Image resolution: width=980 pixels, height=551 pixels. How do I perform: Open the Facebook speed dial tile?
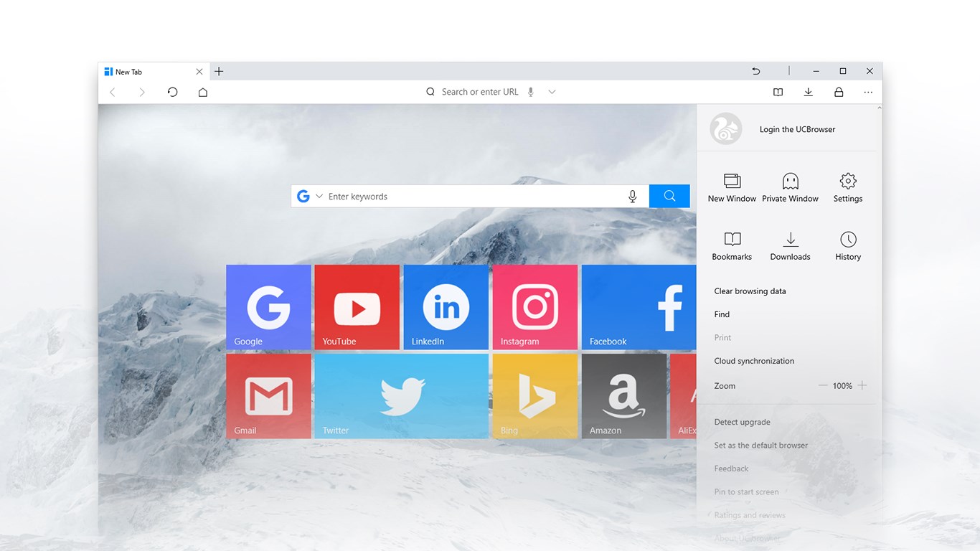pos(639,307)
